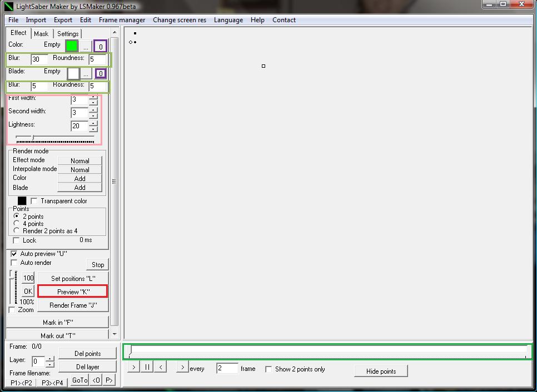This screenshot has width=537, height=392.
Task: Click the '0' button in Color row
Action: coord(101,47)
